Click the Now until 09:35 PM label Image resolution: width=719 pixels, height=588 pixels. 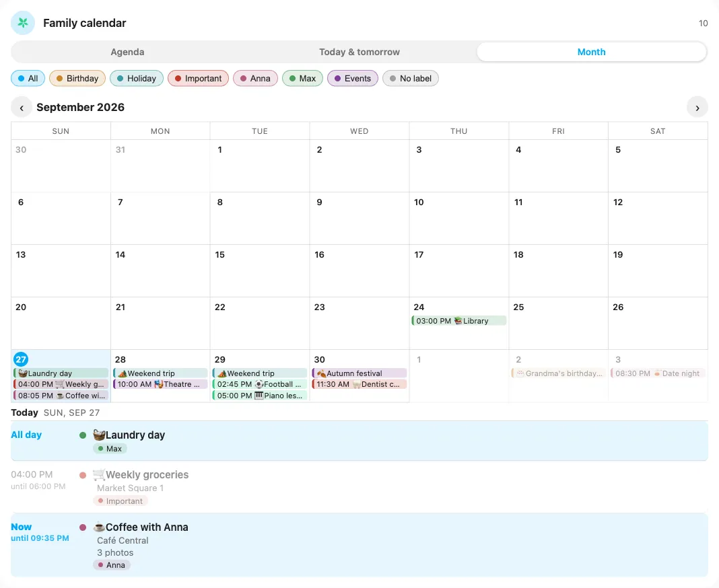tap(40, 532)
